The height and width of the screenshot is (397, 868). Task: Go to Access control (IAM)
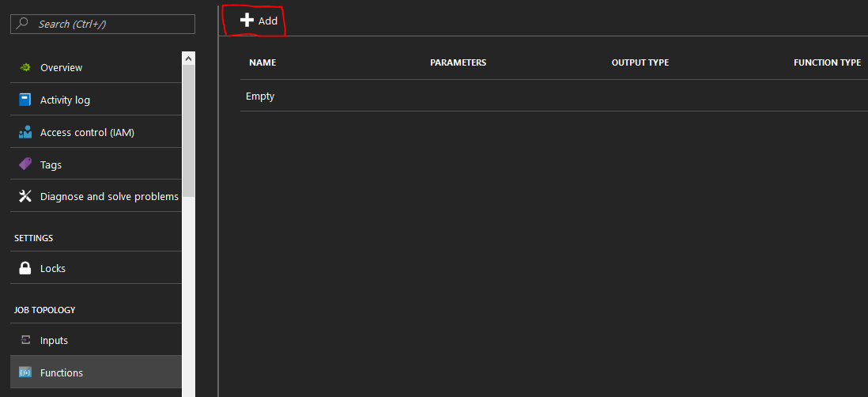tap(96, 132)
